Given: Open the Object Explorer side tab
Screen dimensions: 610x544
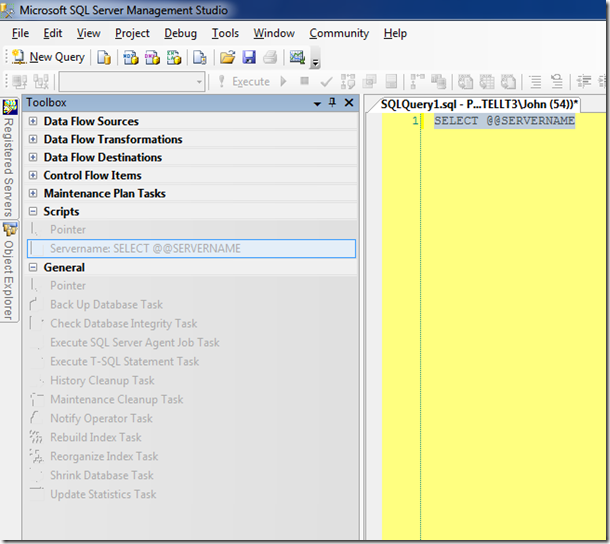Looking at the screenshot, I should coord(9,271).
